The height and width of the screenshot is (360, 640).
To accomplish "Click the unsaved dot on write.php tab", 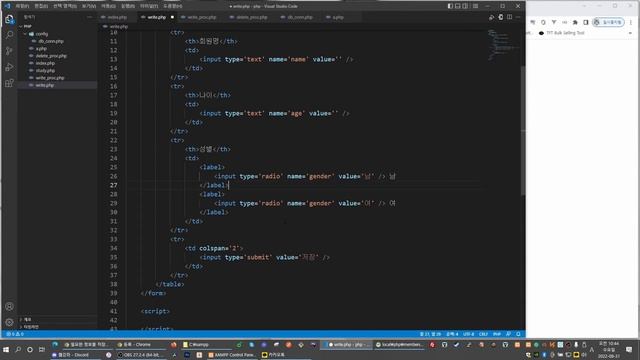I will point(172,17).
